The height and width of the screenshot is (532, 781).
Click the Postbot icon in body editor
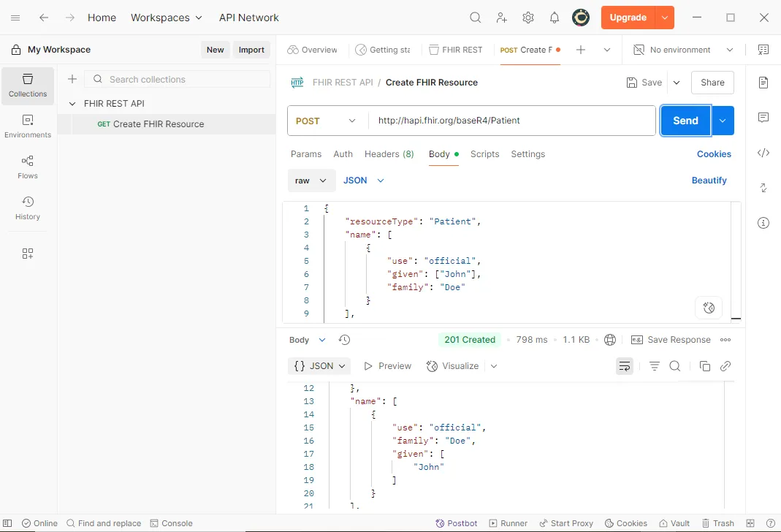coord(709,308)
